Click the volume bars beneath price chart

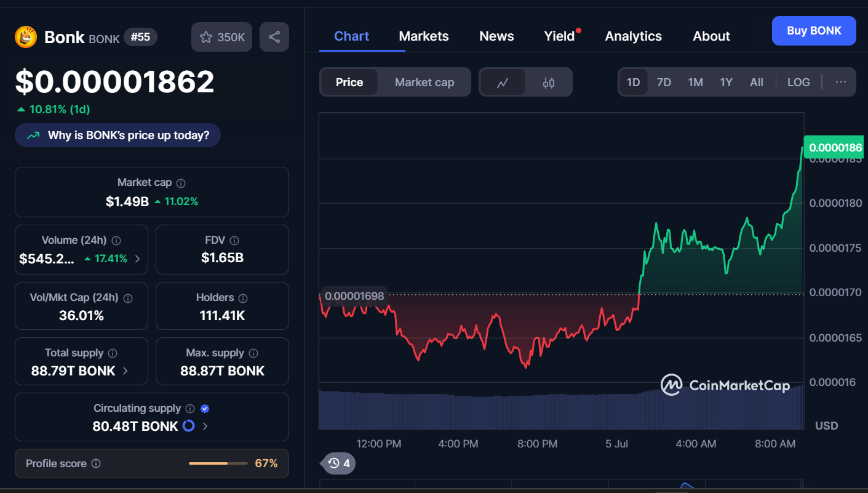[561, 409]
